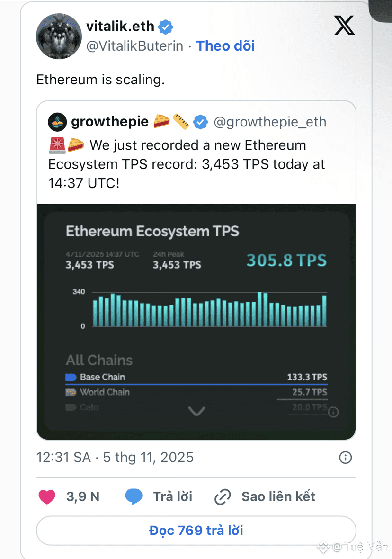Expand the All Chains list chevron
Viewport: 392px width, 559px height.
(x=196, y=411)
